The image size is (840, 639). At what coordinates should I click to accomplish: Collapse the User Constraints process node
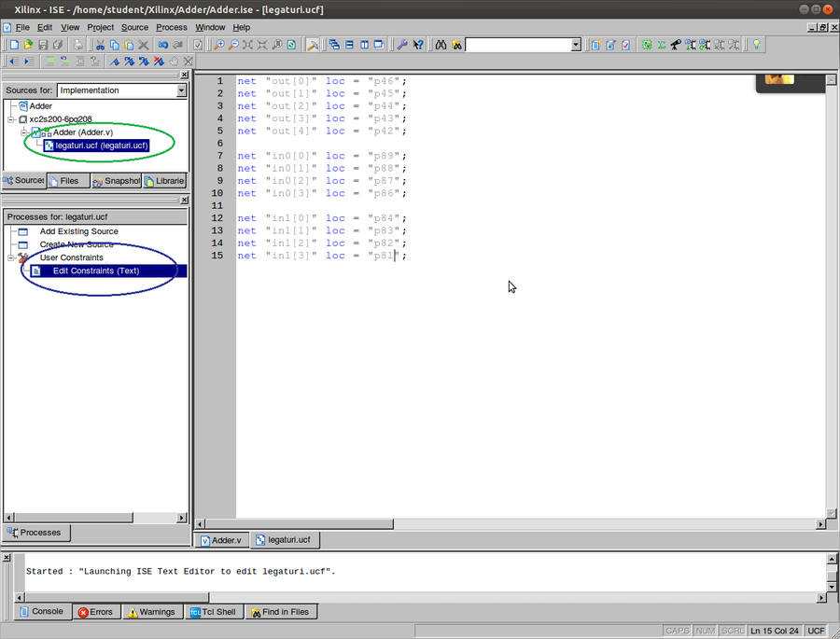pos(11,257)
